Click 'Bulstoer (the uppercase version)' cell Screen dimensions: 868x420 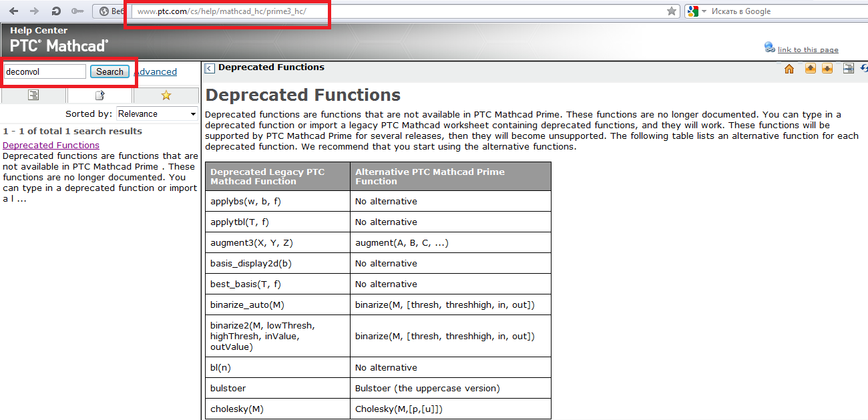[x=451, y=388]
